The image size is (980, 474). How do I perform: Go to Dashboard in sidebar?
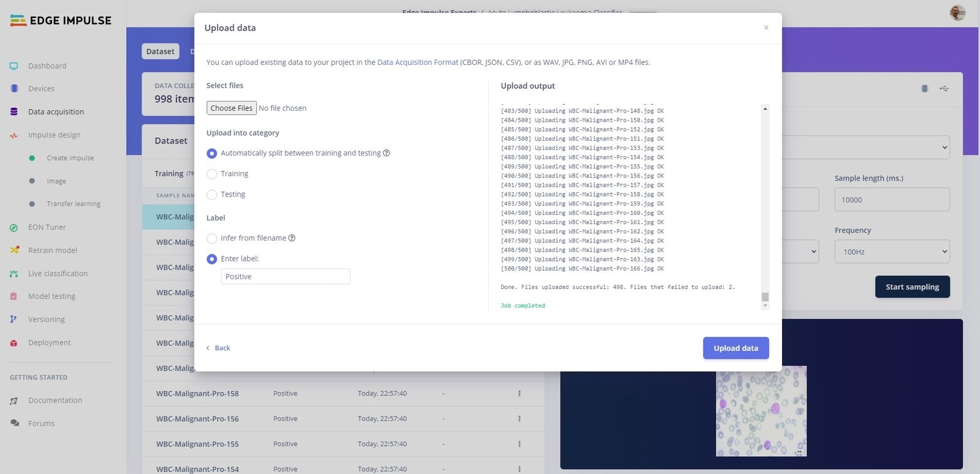point(47,66)
